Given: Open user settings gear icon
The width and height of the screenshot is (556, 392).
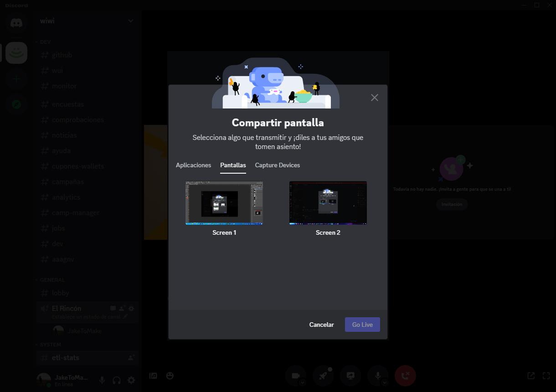Looking at the screenshot, I should point(131,380).
